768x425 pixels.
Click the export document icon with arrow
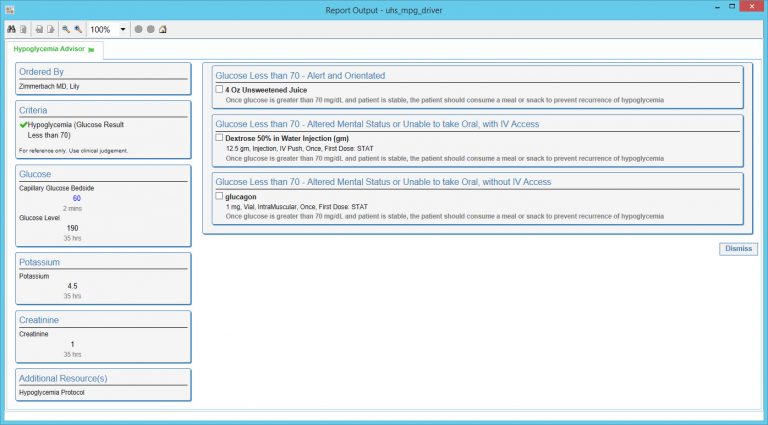50,29
